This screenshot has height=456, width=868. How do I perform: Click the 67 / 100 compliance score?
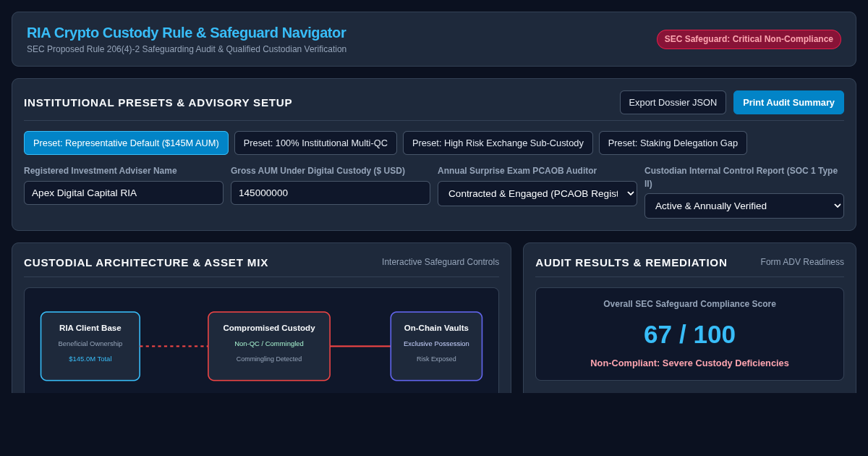pyautogui.click(x=689, y=334)
